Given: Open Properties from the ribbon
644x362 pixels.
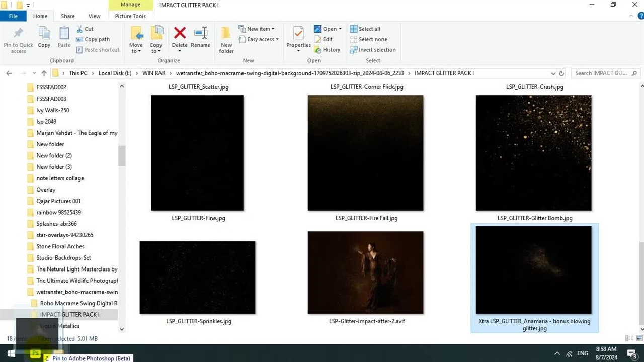Looking at the screenshot, I should (298, 38).
